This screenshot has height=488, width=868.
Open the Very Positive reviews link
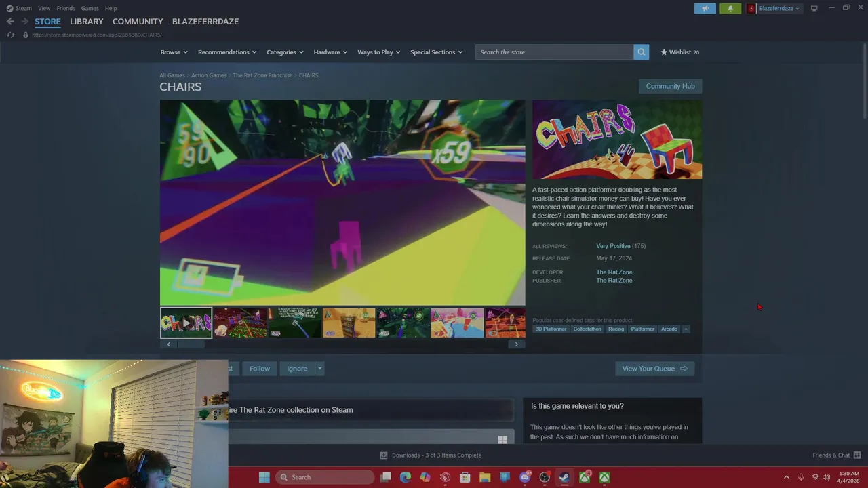click(x=613, y=246)
